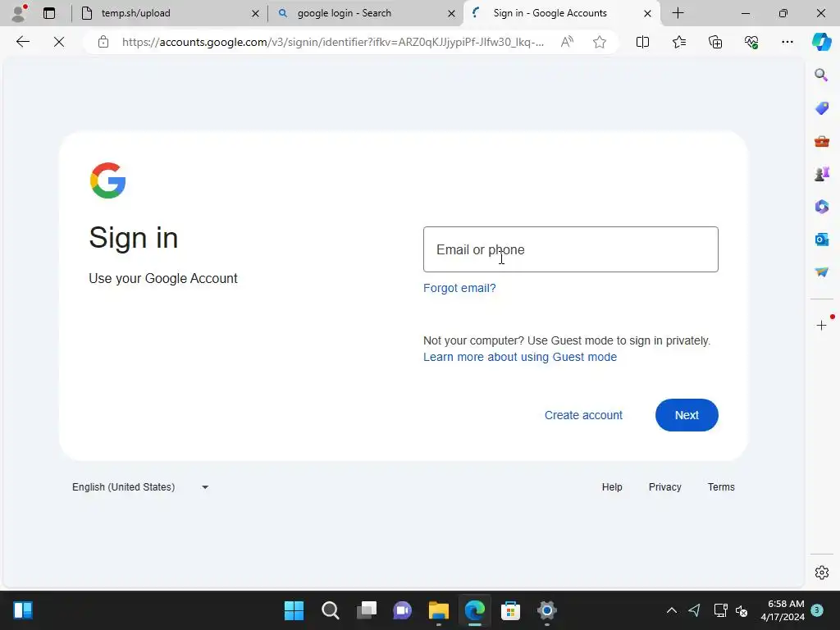Open sidebar settings gear
The width and height of the screenshot is (840, 630).
coord(821,573)
